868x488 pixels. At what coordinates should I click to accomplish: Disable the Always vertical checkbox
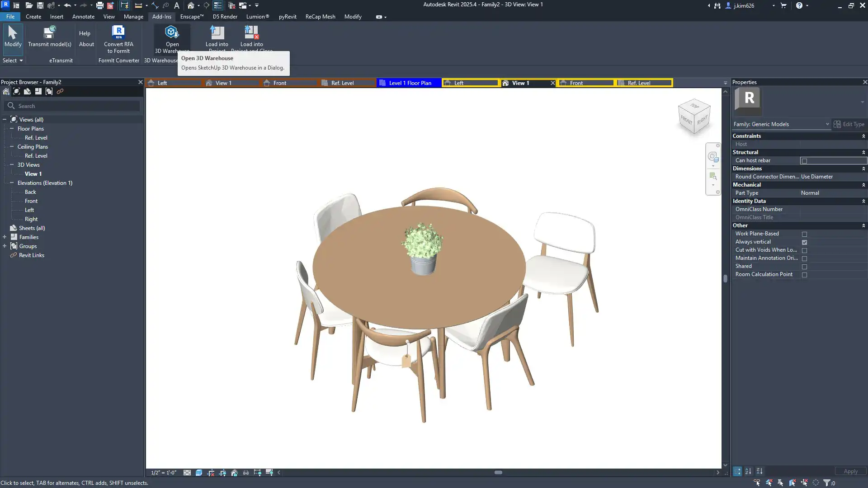point(804,242)
